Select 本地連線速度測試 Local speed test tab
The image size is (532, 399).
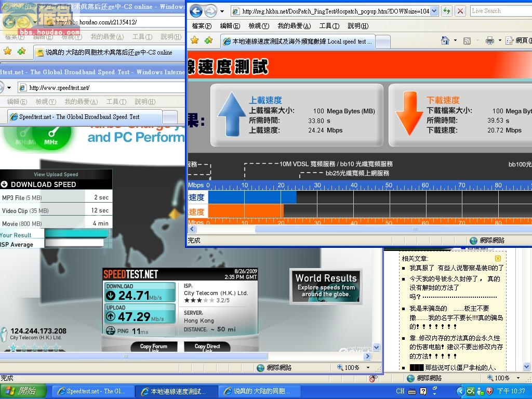pos(298,42)
